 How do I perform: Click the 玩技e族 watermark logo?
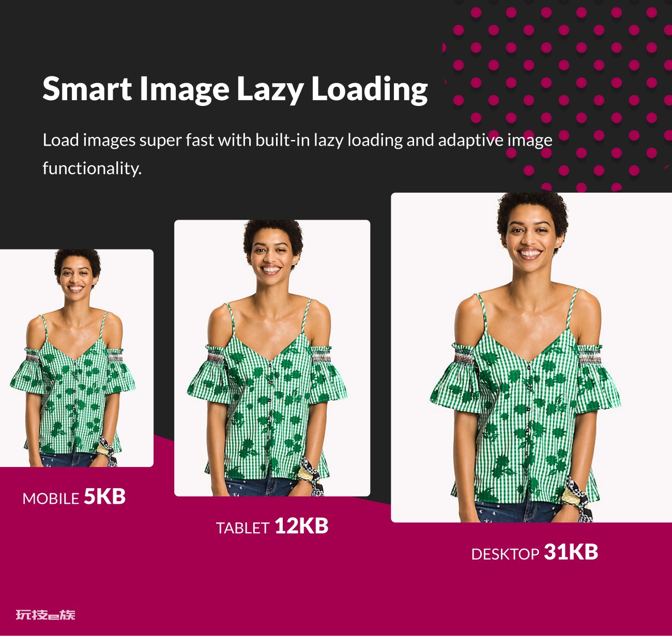45,615
